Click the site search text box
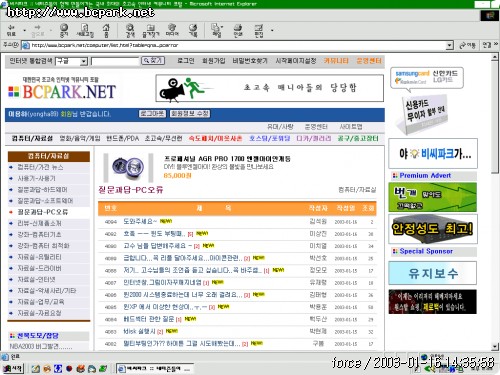500x375 pixels. (115, 61)
